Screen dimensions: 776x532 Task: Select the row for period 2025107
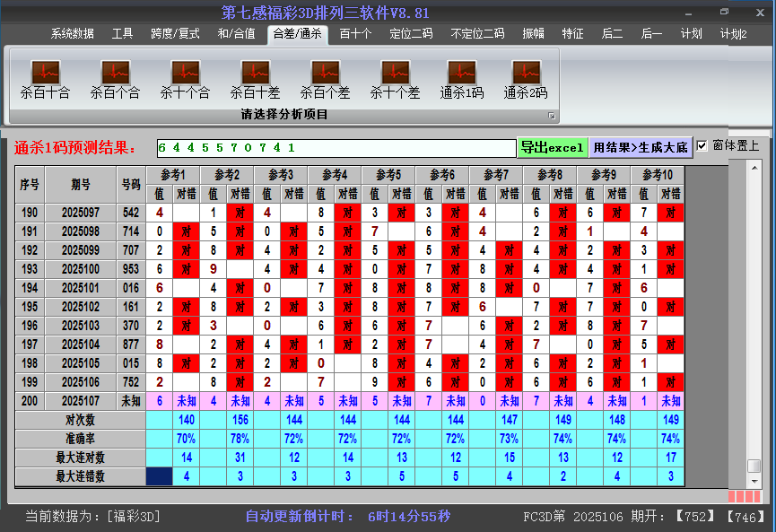tap(349, 401)
